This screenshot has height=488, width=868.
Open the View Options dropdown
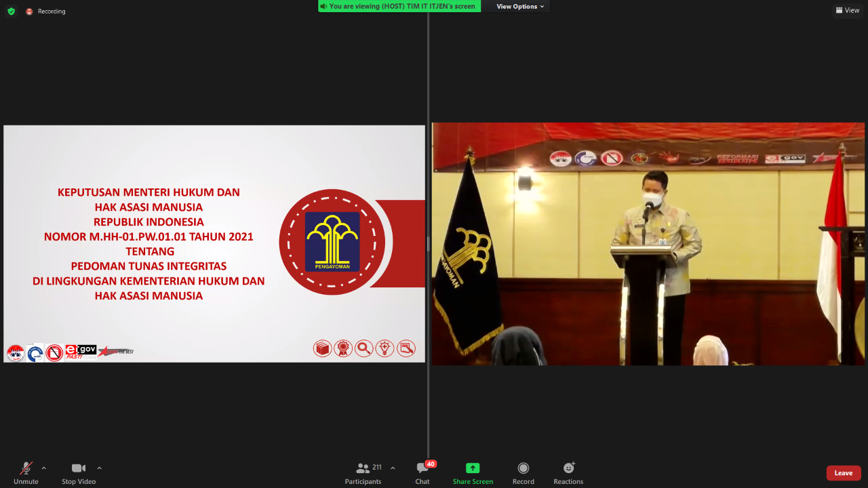click(520, 7)
